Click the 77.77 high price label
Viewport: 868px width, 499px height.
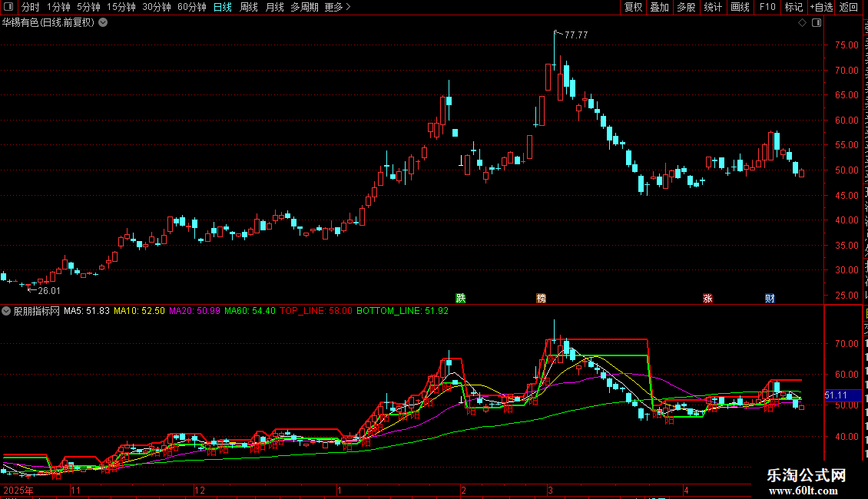click(576, 35)
